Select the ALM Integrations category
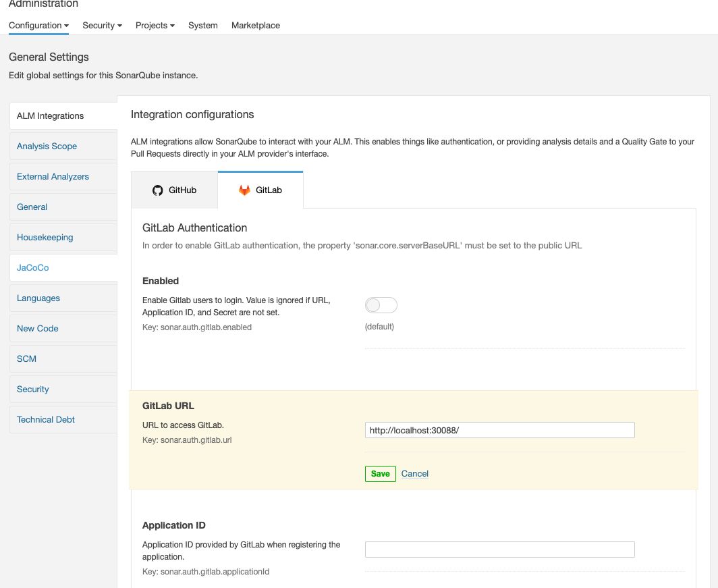Screen dimensions: 718x588 point(51,116)
